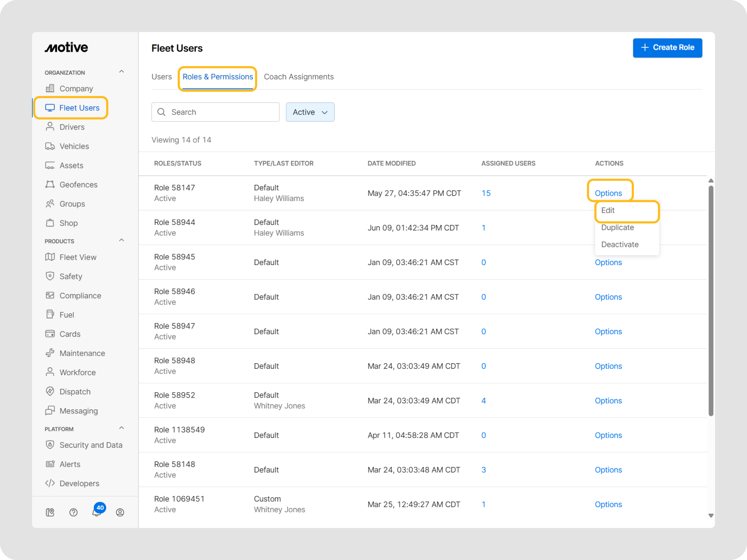Select Deactivate from the options menu
747x560 pixels.
pos(620,244)
